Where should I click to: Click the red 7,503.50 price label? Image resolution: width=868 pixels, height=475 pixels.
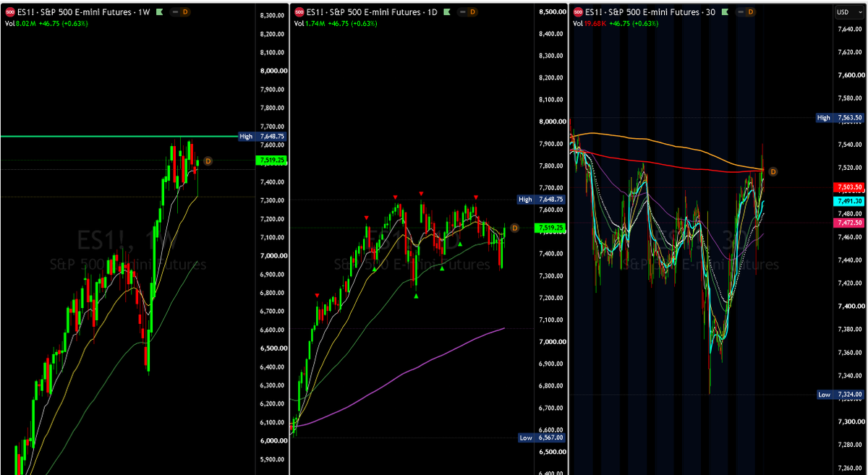click(x=850, y=187)
